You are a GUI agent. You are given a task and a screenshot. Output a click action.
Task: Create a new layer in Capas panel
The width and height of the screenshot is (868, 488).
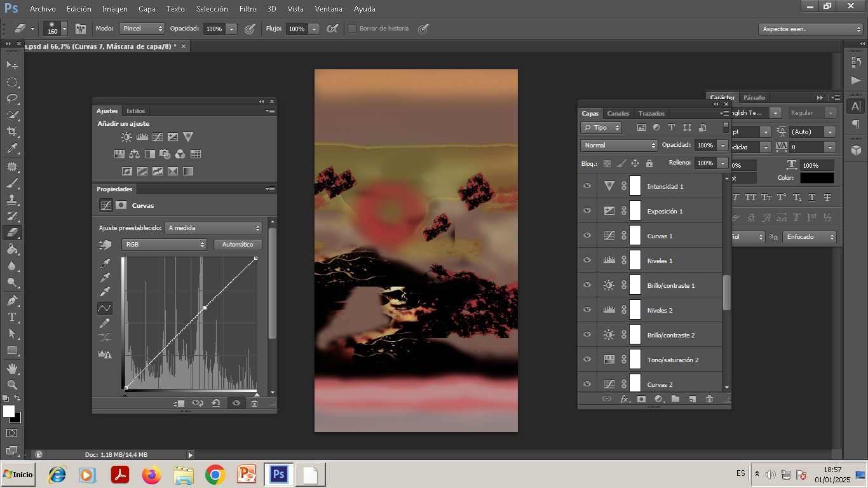tap(693, 399)
